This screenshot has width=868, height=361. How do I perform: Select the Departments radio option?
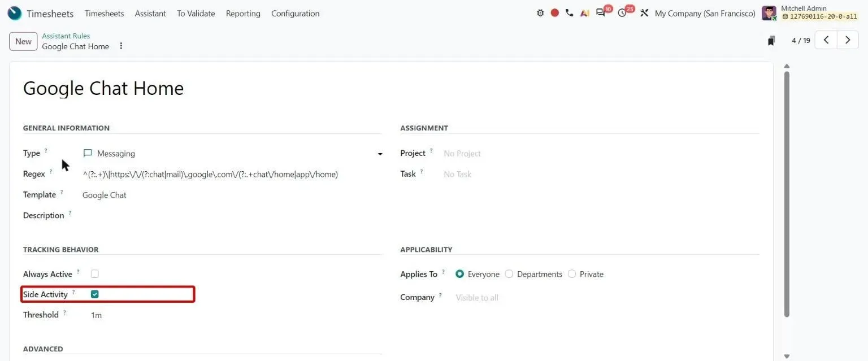coord(509,274)
